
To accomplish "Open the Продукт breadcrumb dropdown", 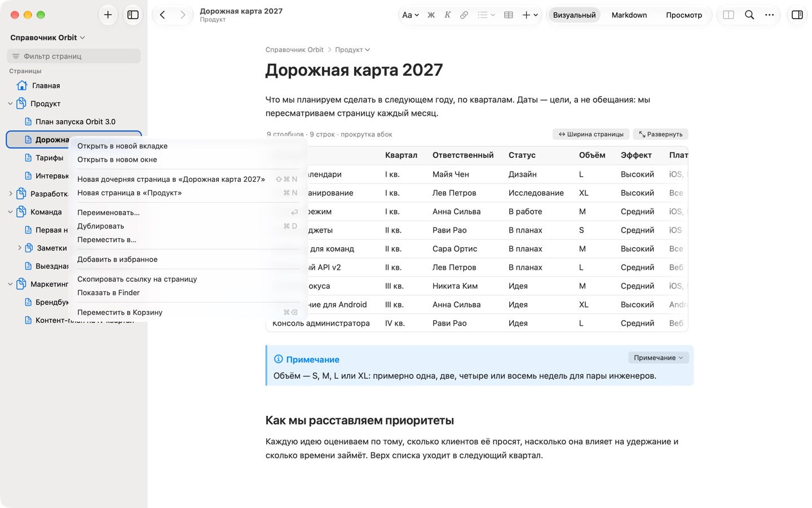I will [x=352, y=50].
